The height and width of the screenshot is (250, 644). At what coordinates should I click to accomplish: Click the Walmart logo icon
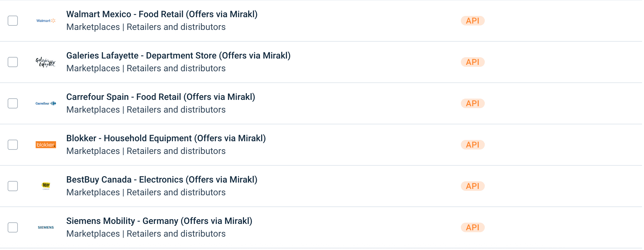[46, 21]
